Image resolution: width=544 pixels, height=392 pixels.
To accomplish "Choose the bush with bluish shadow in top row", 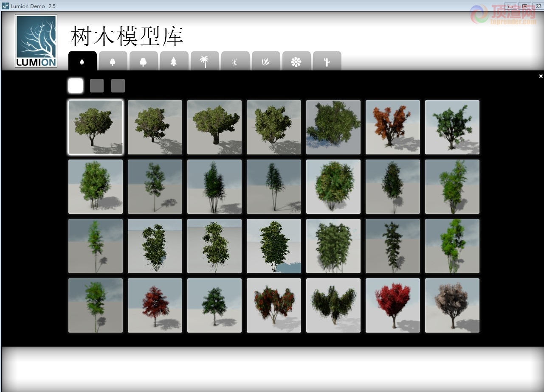I will tap(333, 127).
